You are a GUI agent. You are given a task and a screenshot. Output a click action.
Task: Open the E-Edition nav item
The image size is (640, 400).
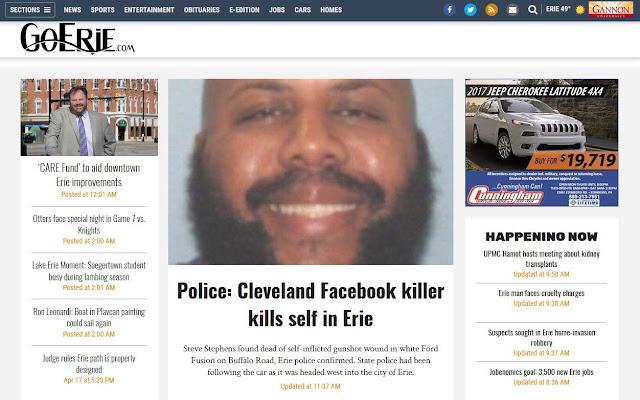tap(244, 9)
